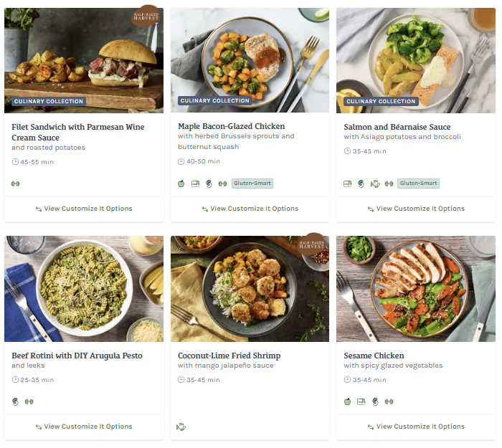502x448 pixels.
Task: Click the apple icon under Sesame Chicken
Action: [x=348, y=401]
